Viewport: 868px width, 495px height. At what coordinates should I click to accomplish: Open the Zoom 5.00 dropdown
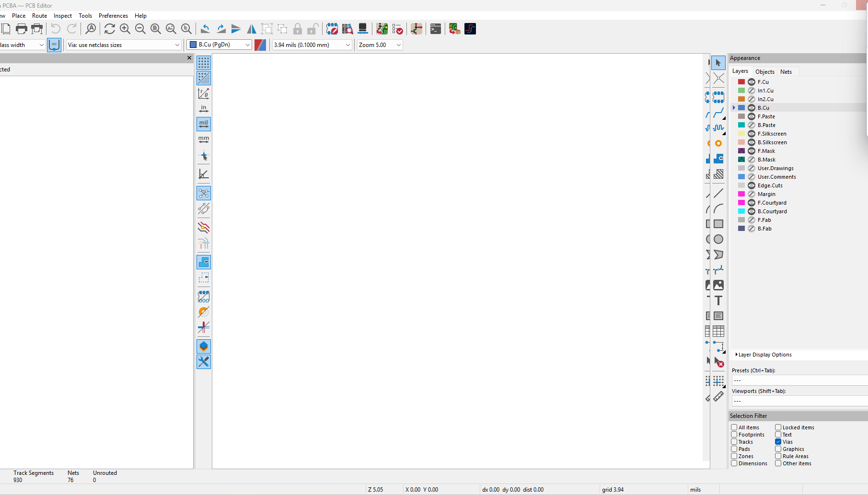coord(380,45)
